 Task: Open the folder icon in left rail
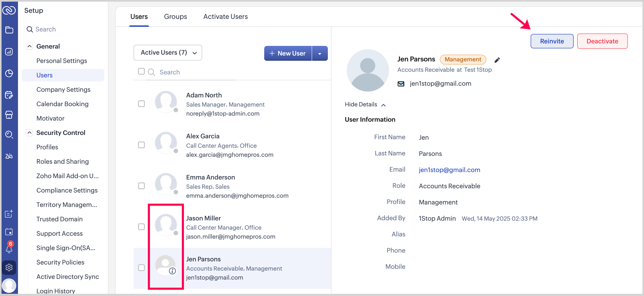point(9,30)
